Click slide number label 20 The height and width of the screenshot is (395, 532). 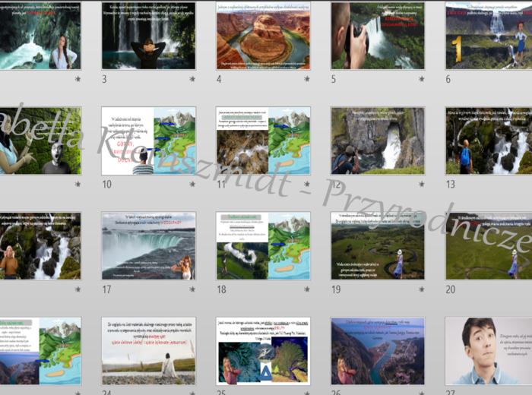pyautogui.click(x=451, y=289)
